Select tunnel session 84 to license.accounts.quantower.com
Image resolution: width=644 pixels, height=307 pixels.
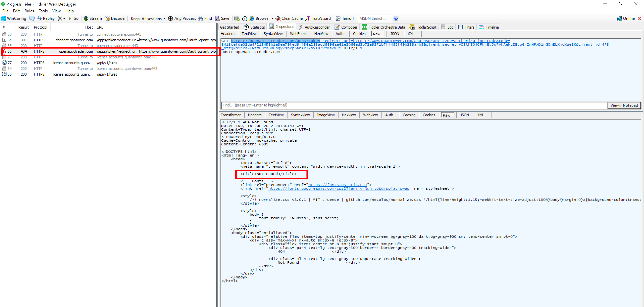109,69
